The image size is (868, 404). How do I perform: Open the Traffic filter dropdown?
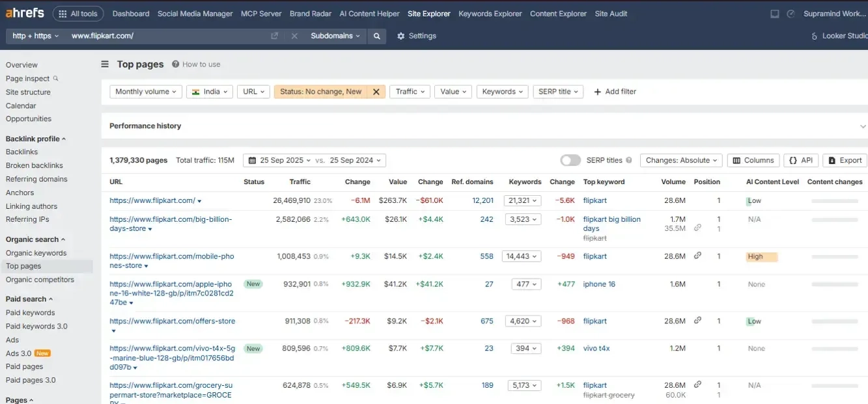[x=410, y=92]
